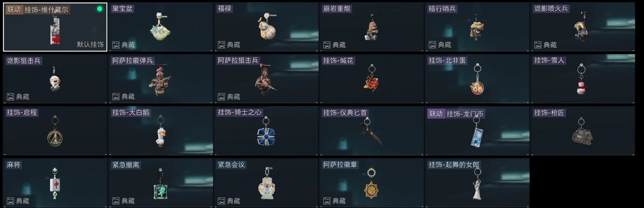Click the 典藏 collection icon under 麻将
Viewport: 644px width, 208px height.
[x=11, y=201]
